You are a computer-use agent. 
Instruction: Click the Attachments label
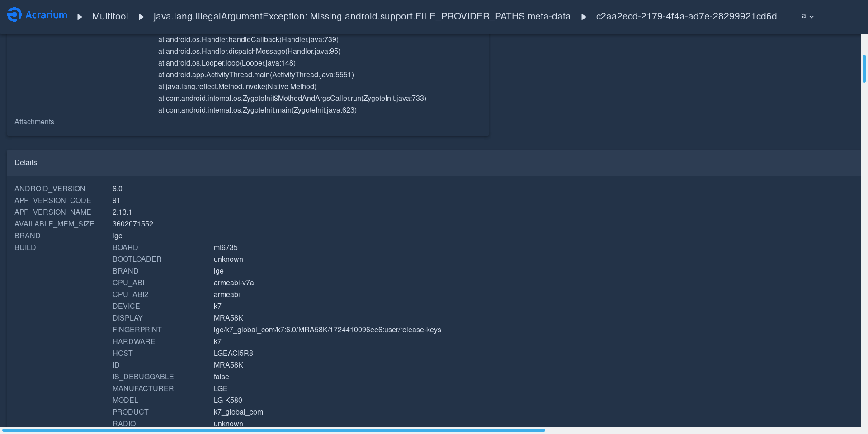point(34,122)
